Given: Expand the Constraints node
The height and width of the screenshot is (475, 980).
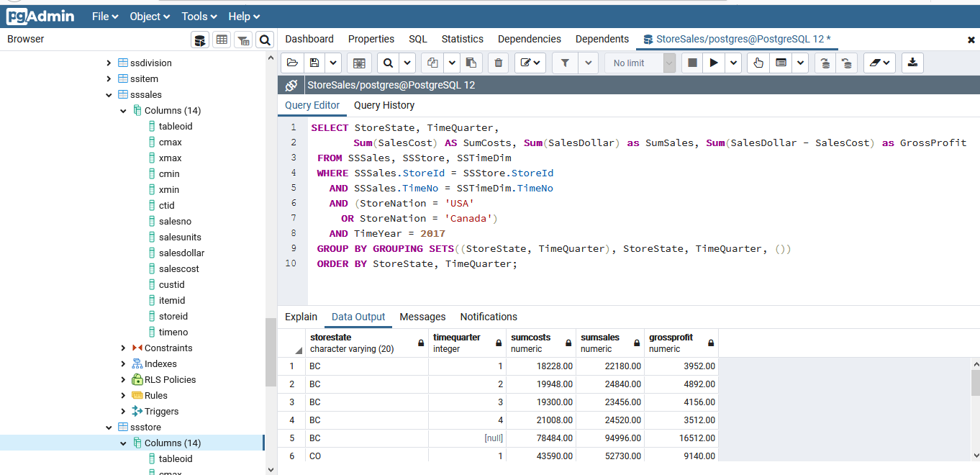Looking at the screenshot, I should coord(124,348).
